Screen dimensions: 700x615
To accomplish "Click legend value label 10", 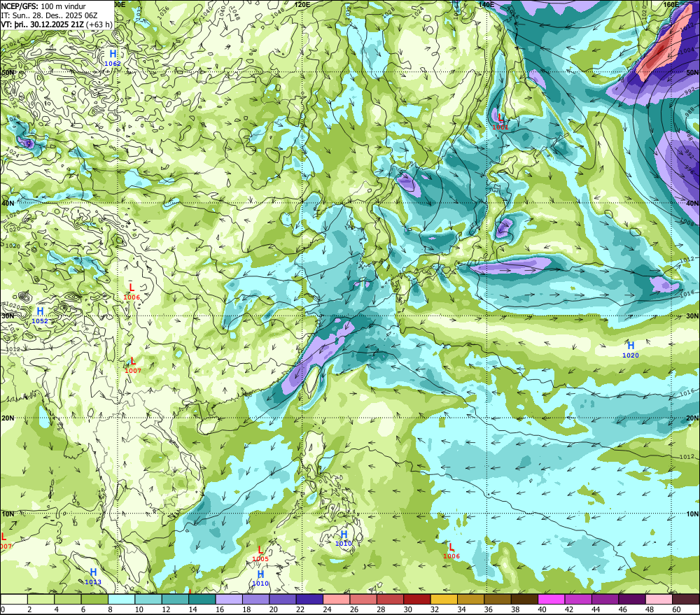I will point(139,609).
